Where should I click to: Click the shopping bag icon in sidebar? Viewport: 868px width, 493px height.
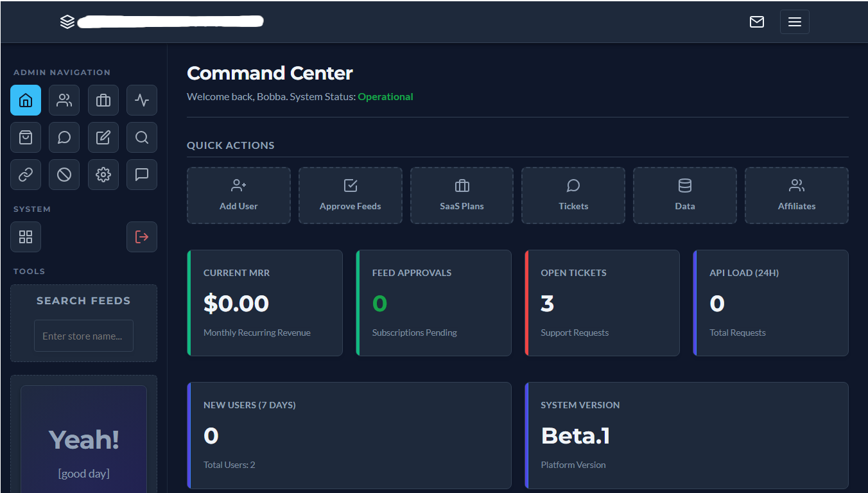click(26, 137)
